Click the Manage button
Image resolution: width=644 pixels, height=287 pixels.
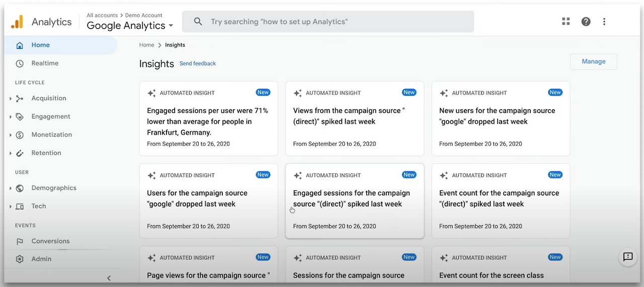[x=593, y=61]
